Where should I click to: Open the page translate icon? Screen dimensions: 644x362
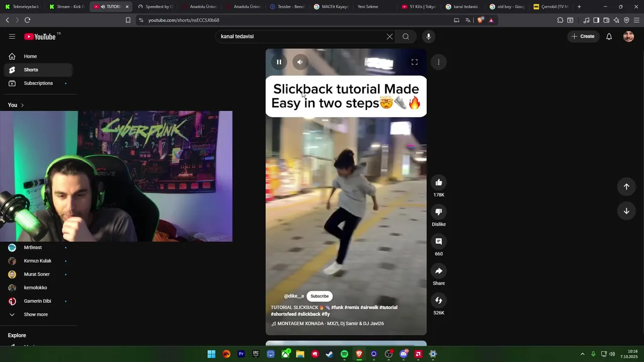click(x=468, y=20)
